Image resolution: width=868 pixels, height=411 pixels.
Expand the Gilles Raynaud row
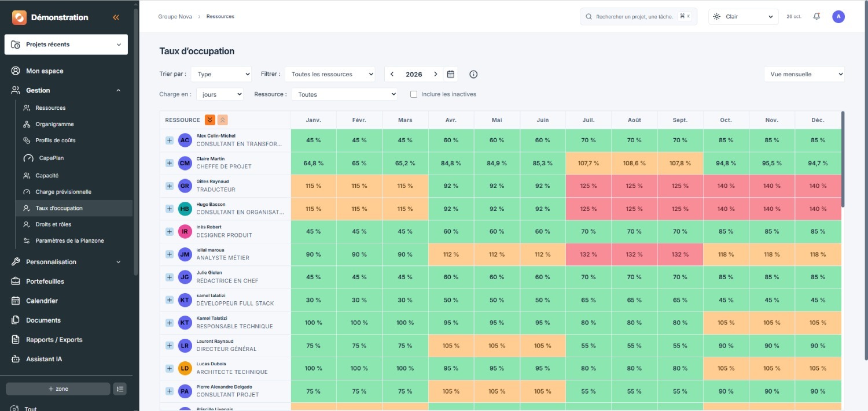click(x=170, y=186)
